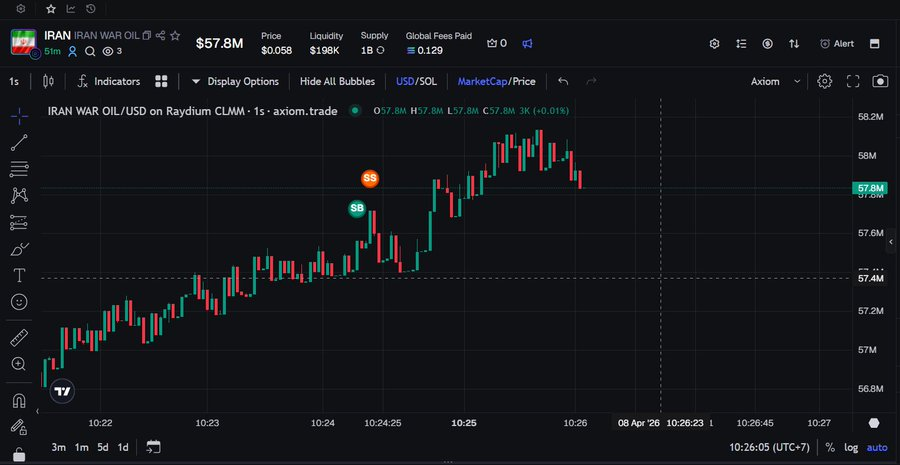Viewport: 900px width, 465px height.
Task: Toggle stay in drawing mode
Action: [19, 427]
